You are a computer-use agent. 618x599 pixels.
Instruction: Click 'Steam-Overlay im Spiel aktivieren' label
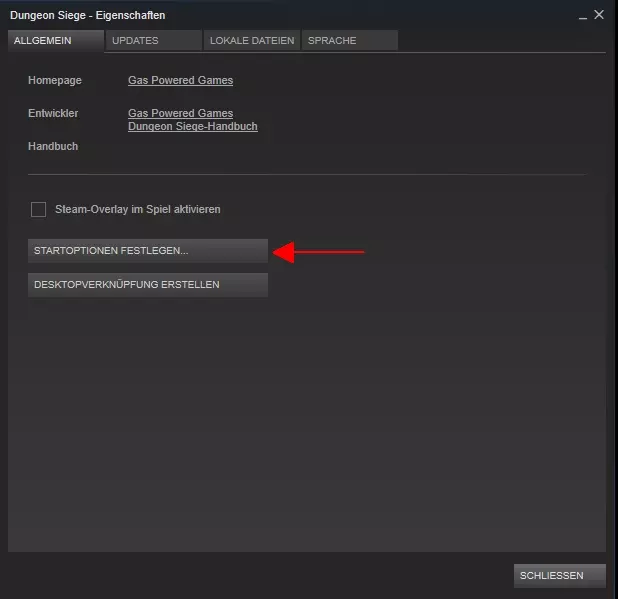138,209
